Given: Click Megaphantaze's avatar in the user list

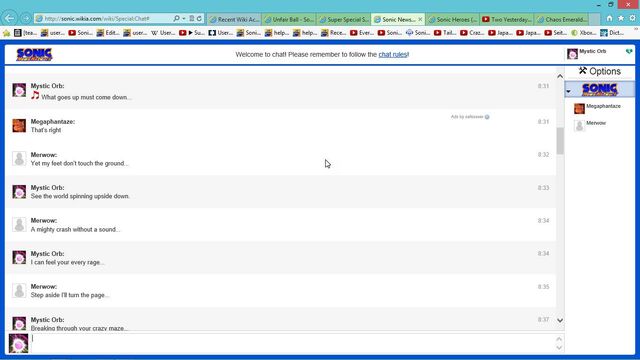Looking at the screenshot, I should click(x=579, y=108).
